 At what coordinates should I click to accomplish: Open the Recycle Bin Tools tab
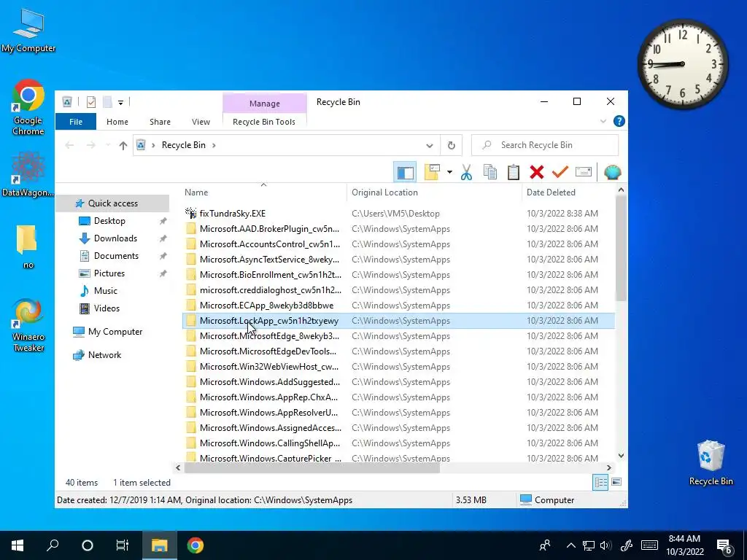(x=264, y=122)
